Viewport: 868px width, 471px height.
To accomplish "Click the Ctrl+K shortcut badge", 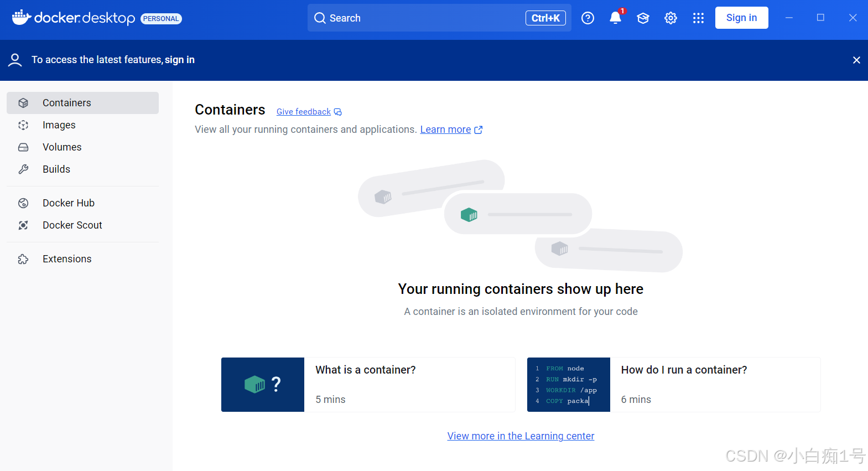I will [545, 18].
